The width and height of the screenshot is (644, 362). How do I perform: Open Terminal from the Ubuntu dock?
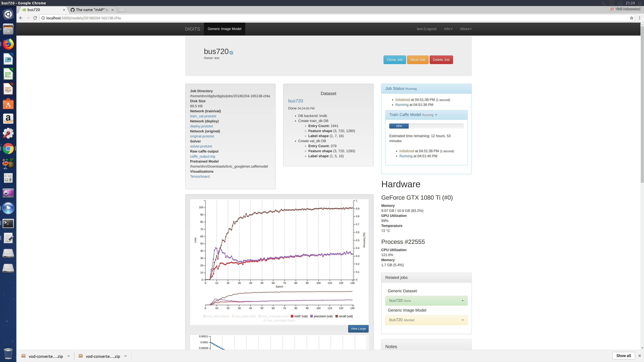(8, 223)
